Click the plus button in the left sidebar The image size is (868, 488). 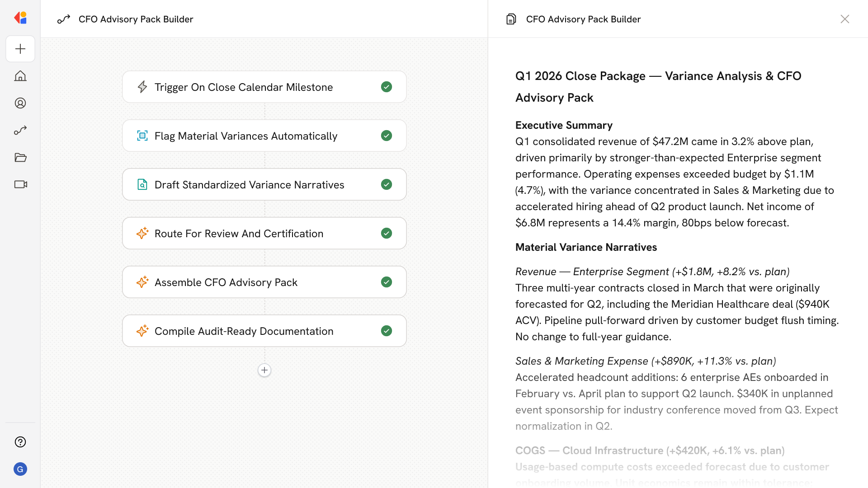tap(20, 49)
